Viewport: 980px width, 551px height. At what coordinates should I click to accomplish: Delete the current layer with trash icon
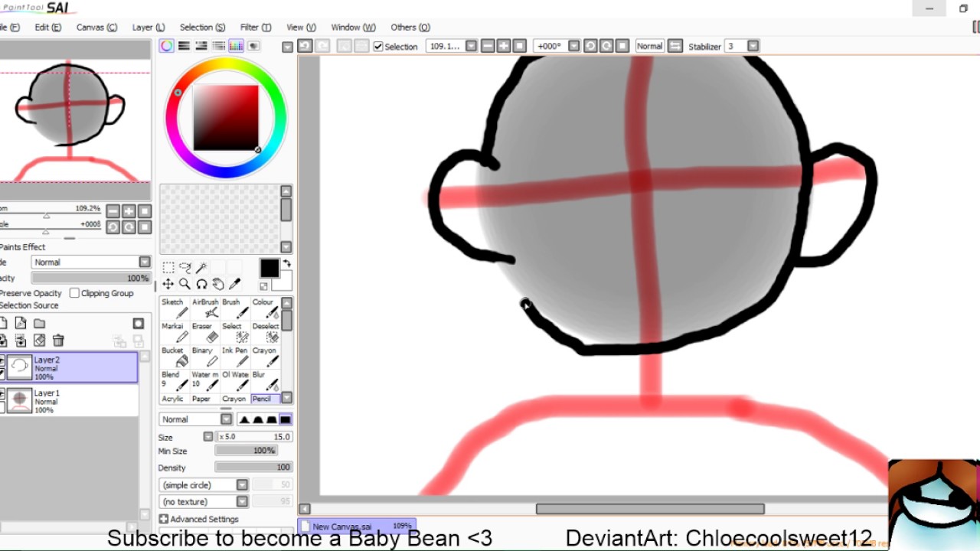(x=58, y=341)
